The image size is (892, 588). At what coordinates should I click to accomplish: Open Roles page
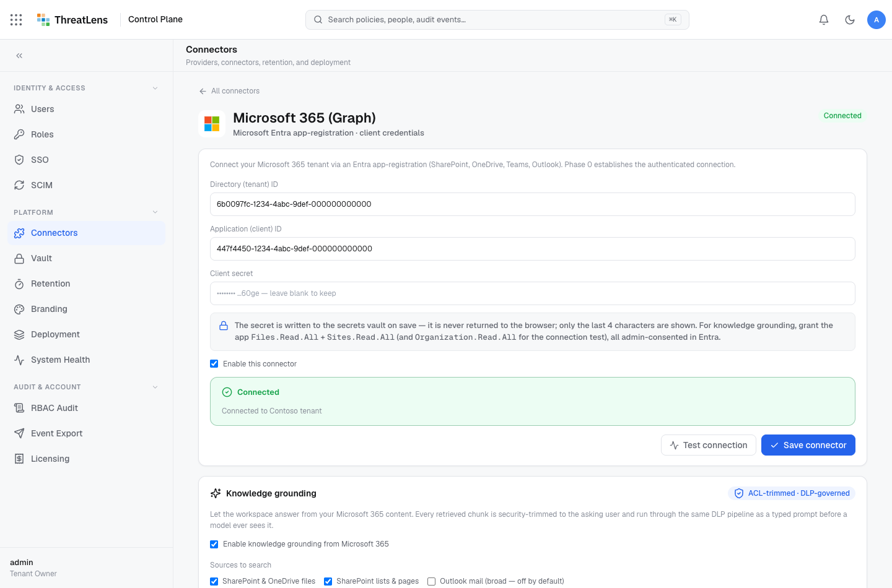tap(86, 134)
